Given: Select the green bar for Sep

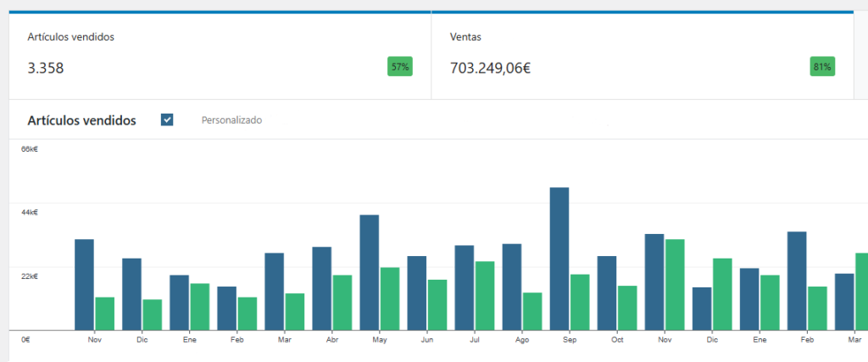Looking at the screenshot, I should click(x=580, y=302).
